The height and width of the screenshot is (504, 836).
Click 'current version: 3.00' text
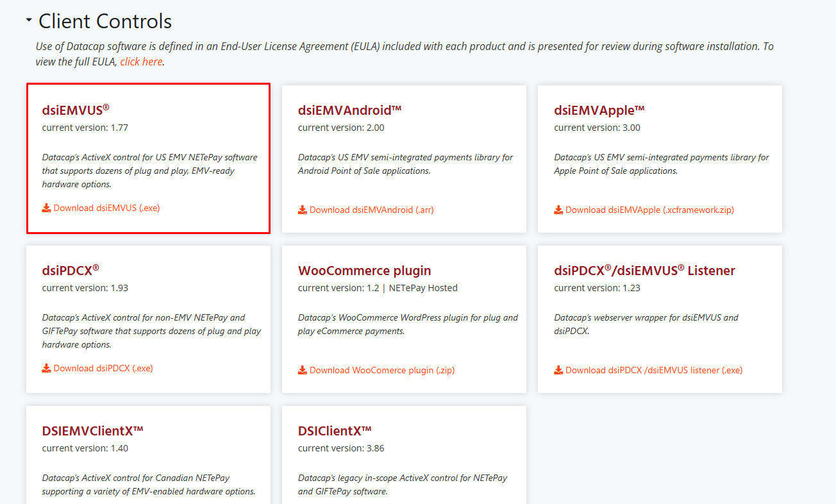(598, 128)
